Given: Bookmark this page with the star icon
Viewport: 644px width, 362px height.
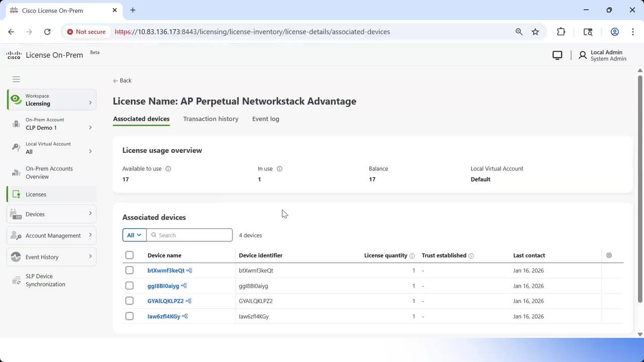Looking at the screenshot, I should click(x=535, y=32).
